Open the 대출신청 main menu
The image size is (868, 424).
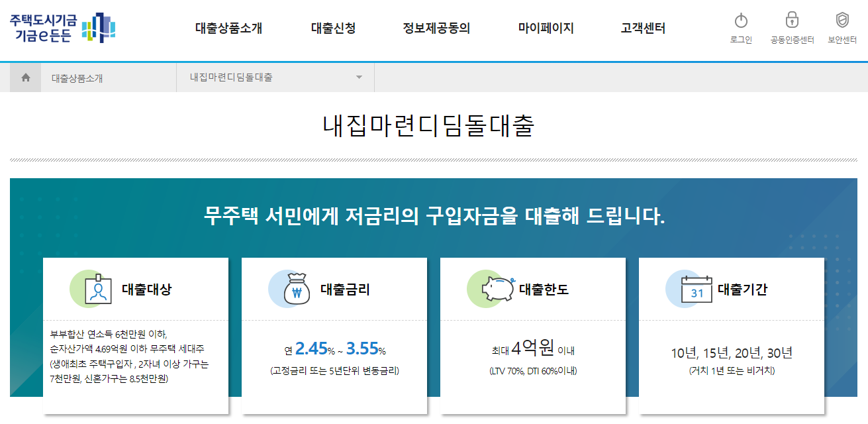pyautogui.click(x=333, y=28)
